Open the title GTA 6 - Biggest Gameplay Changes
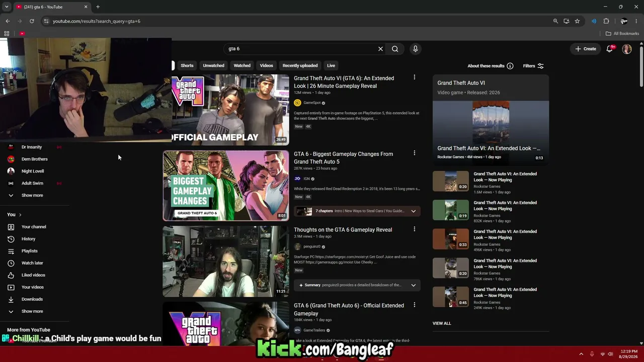 pyautogui.click(x=344, y=158)
